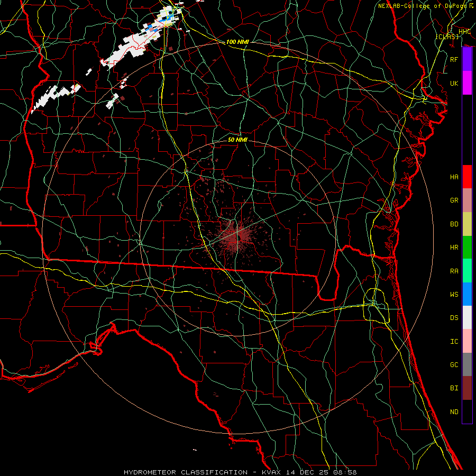Select the IC pink legend swatch
The width and height of the screenshot is (476, 476).
coord(467,341)
